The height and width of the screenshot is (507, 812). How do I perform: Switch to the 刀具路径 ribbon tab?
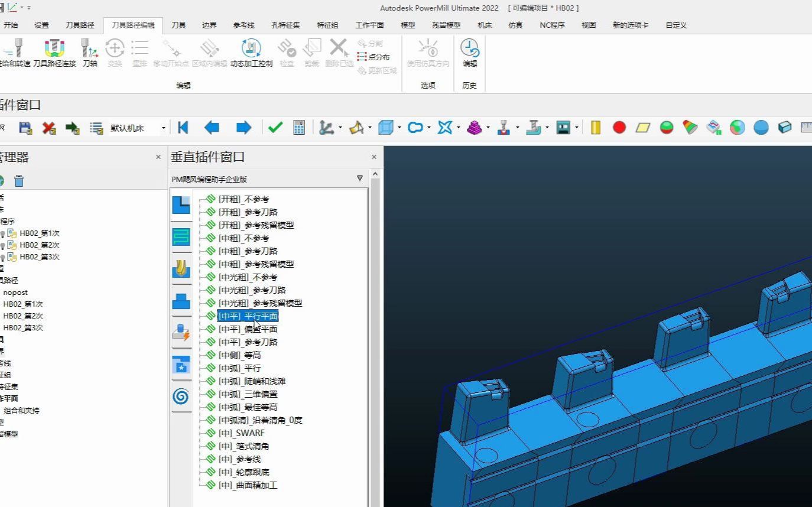(80, 25)
